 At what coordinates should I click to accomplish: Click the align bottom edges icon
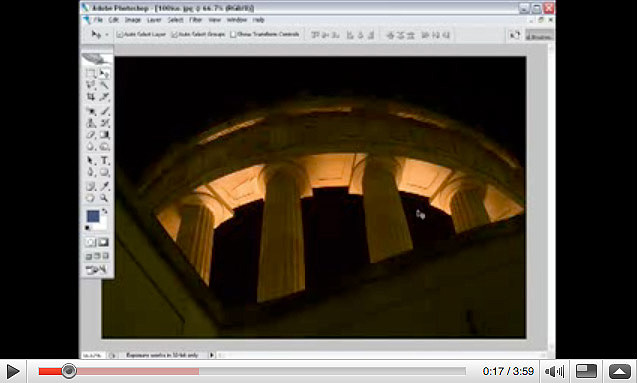click(336, 35)
